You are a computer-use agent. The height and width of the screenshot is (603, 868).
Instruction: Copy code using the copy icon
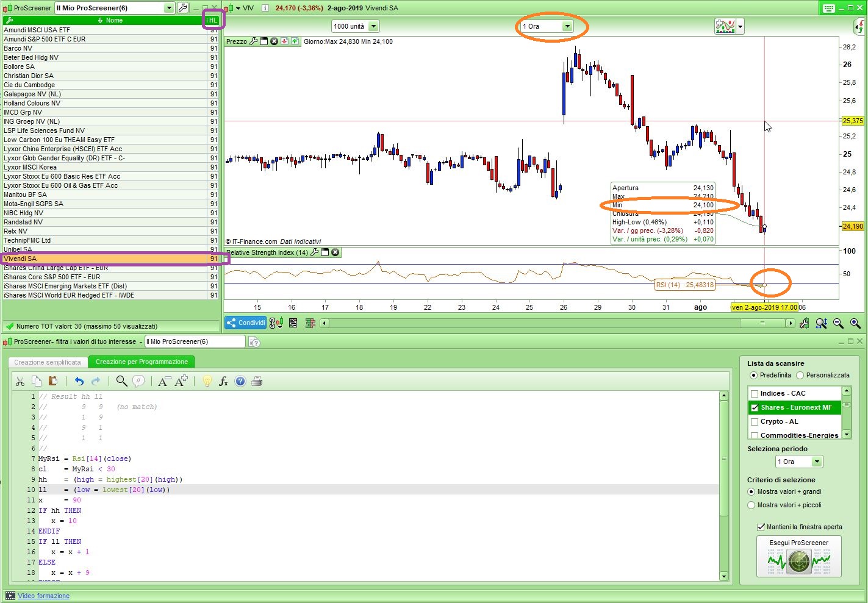(37, 382)
